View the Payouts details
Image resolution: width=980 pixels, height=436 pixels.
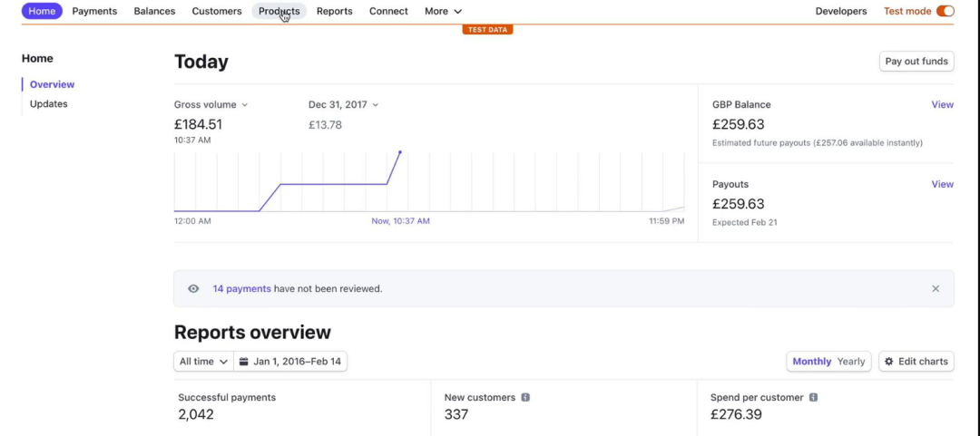pos(942,184)
